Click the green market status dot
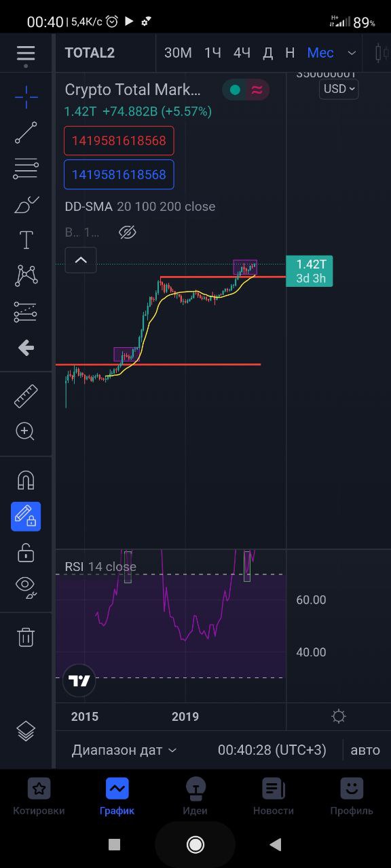 point(235,90)
